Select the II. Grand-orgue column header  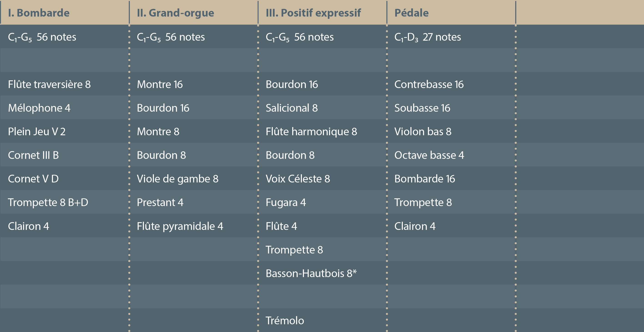175,13
